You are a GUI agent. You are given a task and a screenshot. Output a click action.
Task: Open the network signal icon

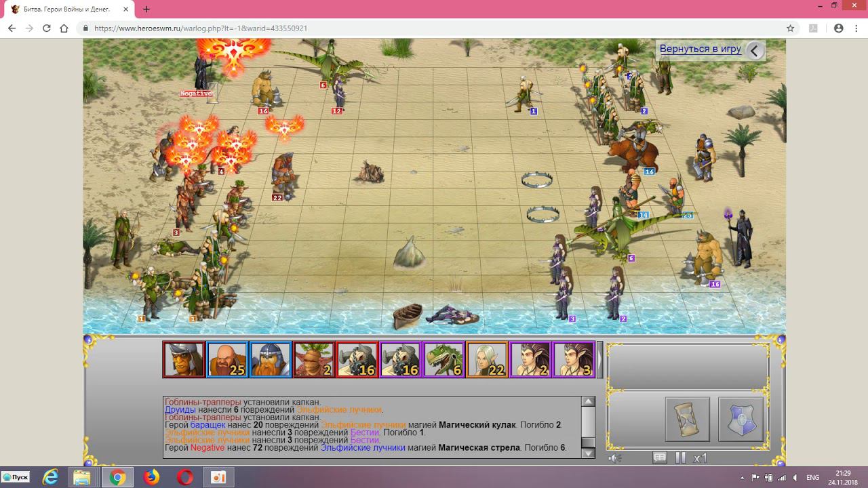click(x=782, y=478)
